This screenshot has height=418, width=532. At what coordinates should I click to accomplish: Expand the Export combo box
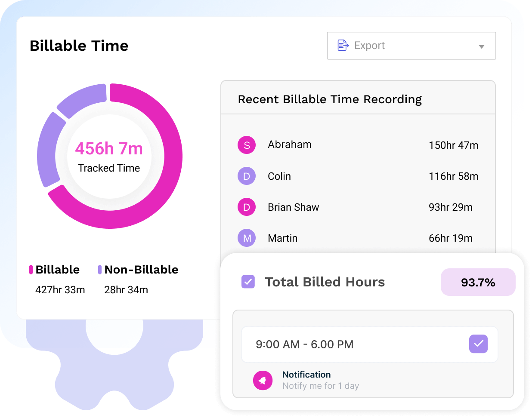click(x=411, y=46)
